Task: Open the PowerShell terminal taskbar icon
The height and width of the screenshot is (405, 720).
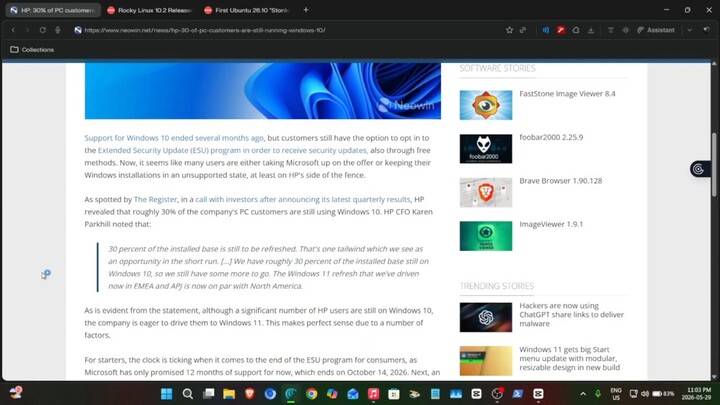Action: [x=518, y=394]
